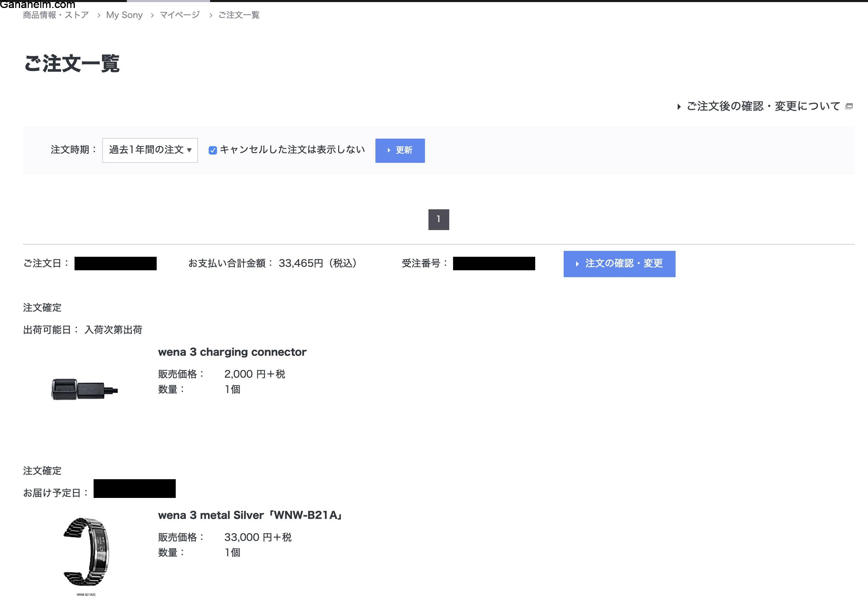
Task: Click the ご注文一覧 breadcrumb text
Action: click(x=239, y=15)
